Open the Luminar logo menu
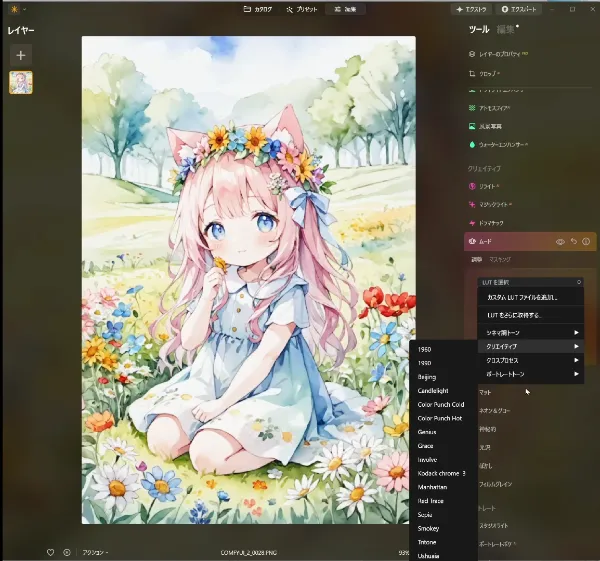This screenshot has height=561, width=600. coord(15,9)
